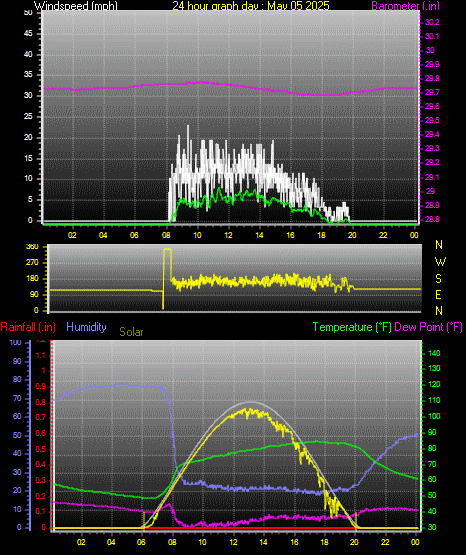The height and width of the screenshot is (555, 466).
Task: Click the 45 windspeed scale value
Action: [28, 34]
